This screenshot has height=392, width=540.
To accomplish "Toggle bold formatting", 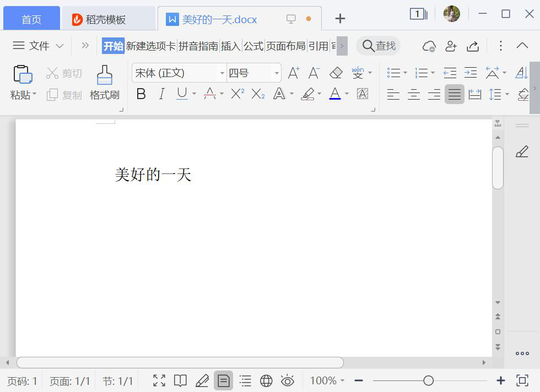I will 141,94.
